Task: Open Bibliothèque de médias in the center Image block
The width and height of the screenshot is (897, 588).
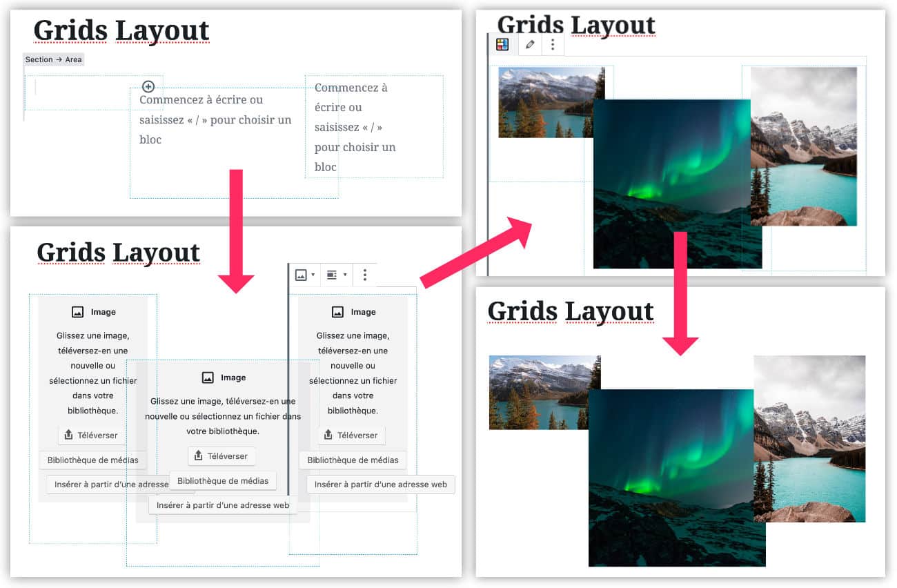Action: [x=221, y=480]
